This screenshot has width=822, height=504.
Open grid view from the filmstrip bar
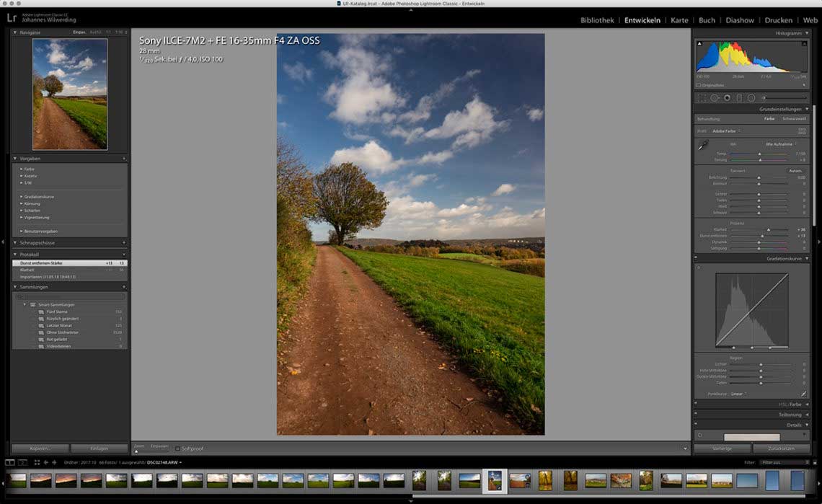(37, 463)
